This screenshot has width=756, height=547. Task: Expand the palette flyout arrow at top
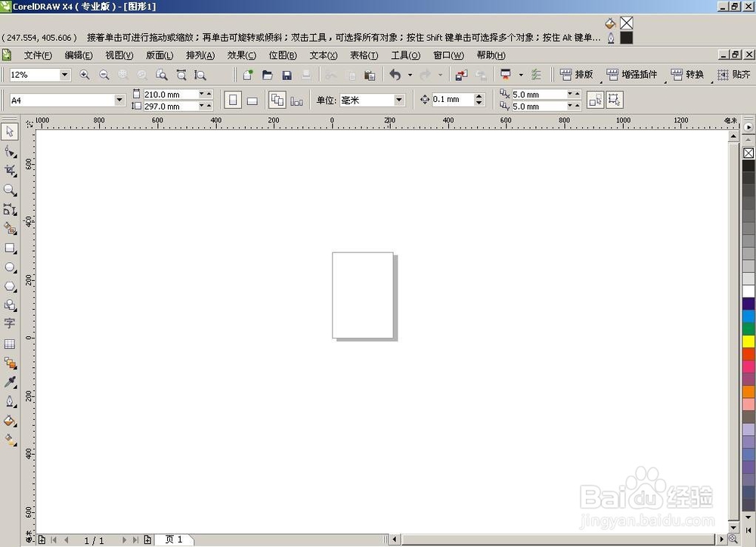coord(748,127)
